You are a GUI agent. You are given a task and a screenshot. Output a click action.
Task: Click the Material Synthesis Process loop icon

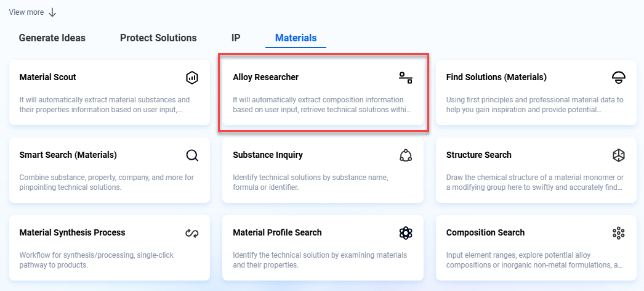click(x=192, y=233)
